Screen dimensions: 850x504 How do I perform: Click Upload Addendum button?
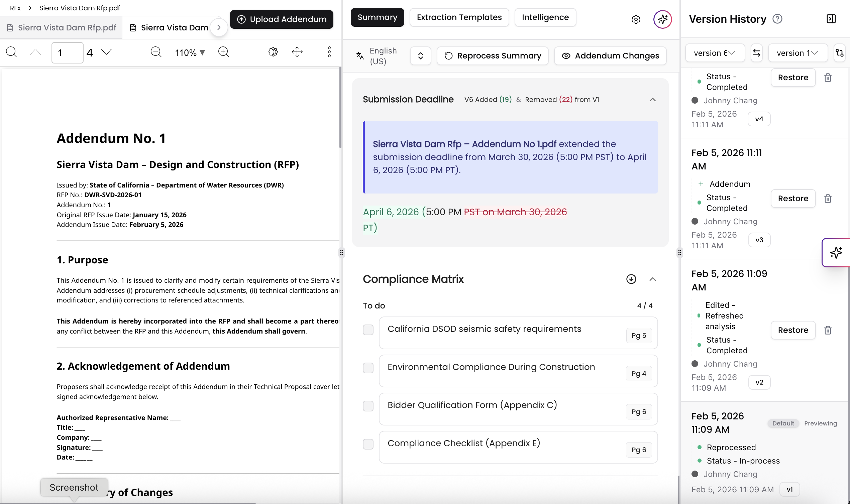(282, 19)
